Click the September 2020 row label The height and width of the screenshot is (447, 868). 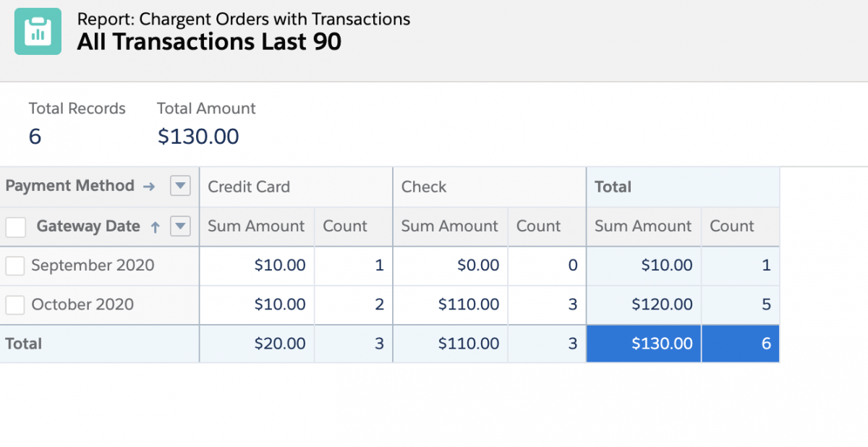(93, 265)
